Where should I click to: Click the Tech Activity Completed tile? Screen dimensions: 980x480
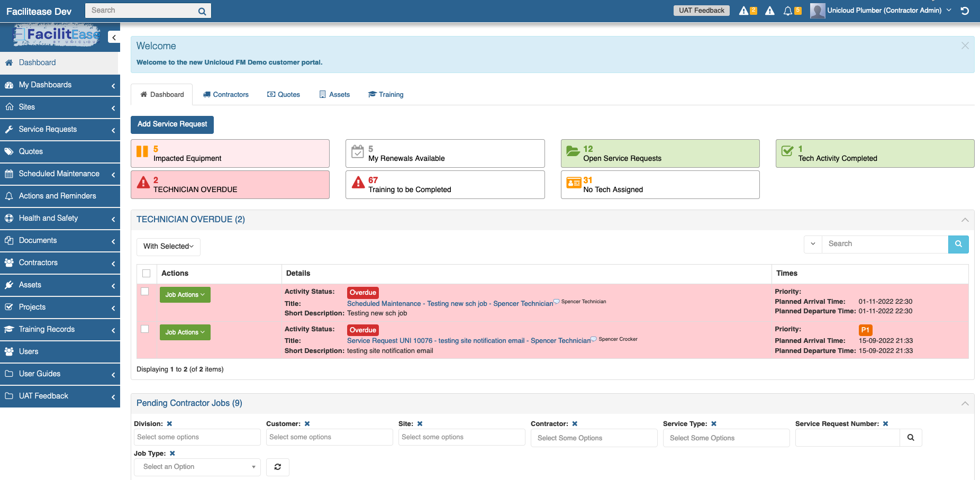(x=874, y=153)
